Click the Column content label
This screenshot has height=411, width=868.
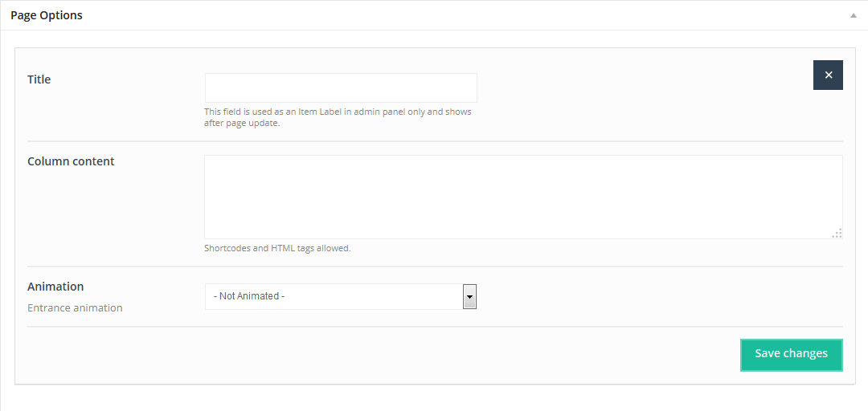point(71,161)
